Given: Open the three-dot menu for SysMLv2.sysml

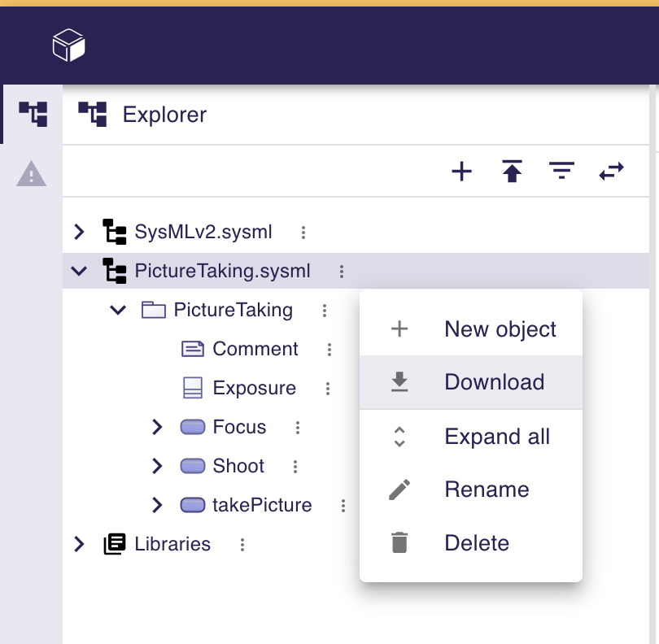Looking at the screenshot, I should pyautogui.click(x=303, y=232).
